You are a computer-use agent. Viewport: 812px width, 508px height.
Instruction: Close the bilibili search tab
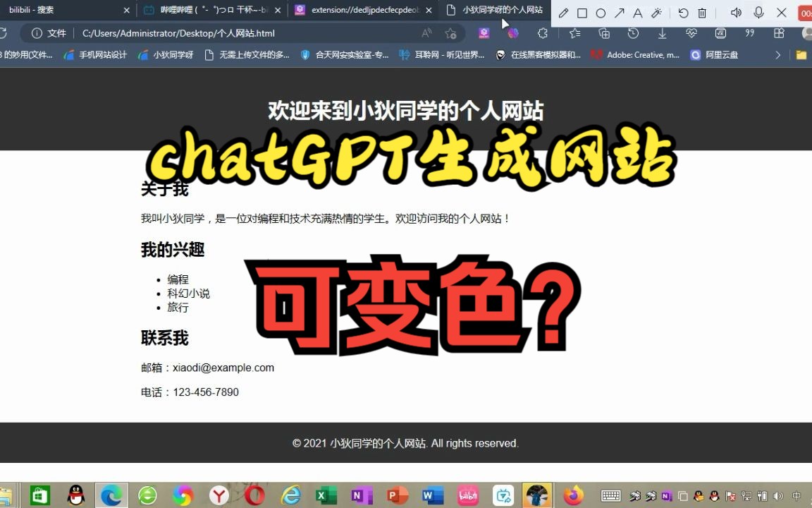(x=126, y=10)
